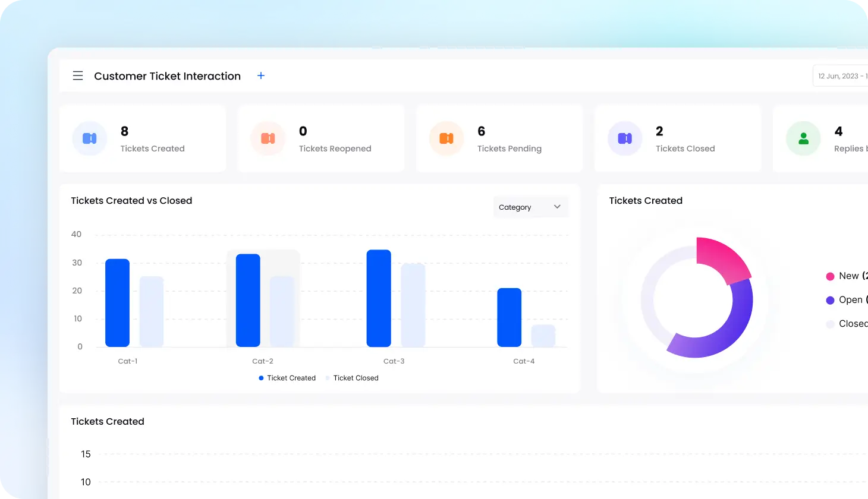
Task: Click the Tickets Reopened label
Action: (x=335, y=149)
